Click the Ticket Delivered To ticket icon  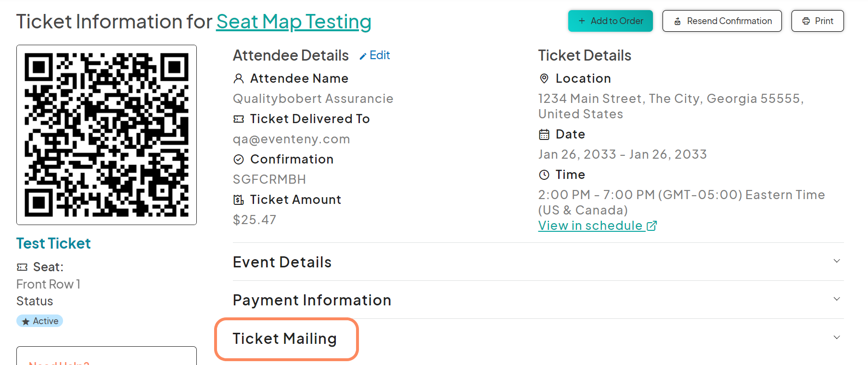coord(239,119)
